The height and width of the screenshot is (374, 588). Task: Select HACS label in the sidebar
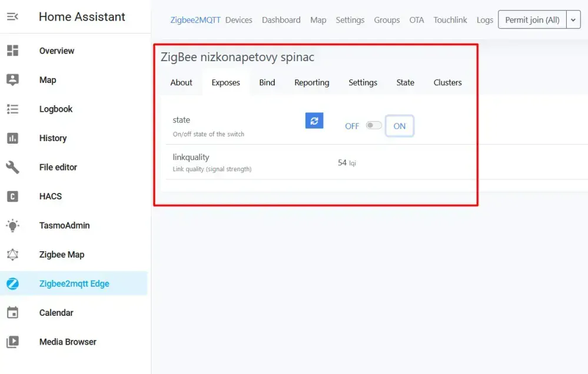coord(50,196)
